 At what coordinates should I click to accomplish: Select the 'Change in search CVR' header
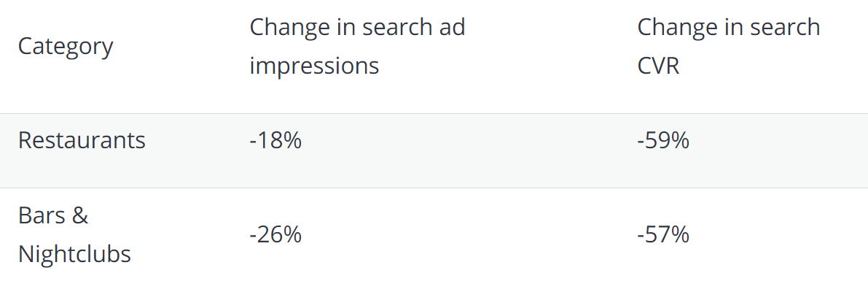728,47
